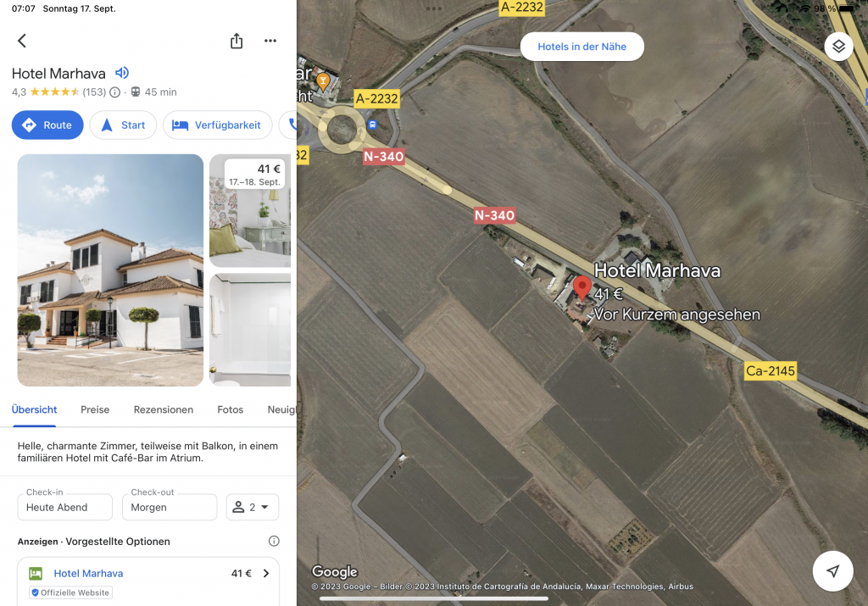Open the Check-in date field Heute Abend
This screenshot has width=868, height=606.
pos(64,507)
